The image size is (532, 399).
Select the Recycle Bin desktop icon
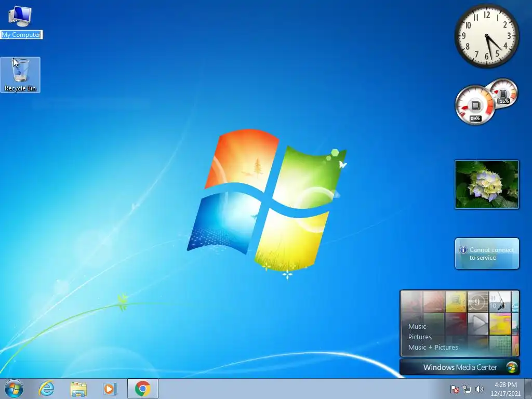[20, 75]
